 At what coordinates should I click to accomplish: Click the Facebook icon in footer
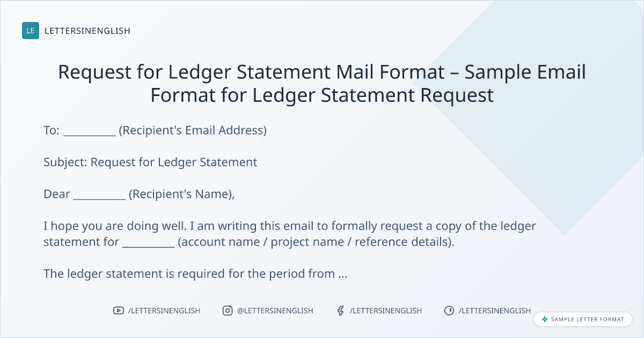pos(340,311)
